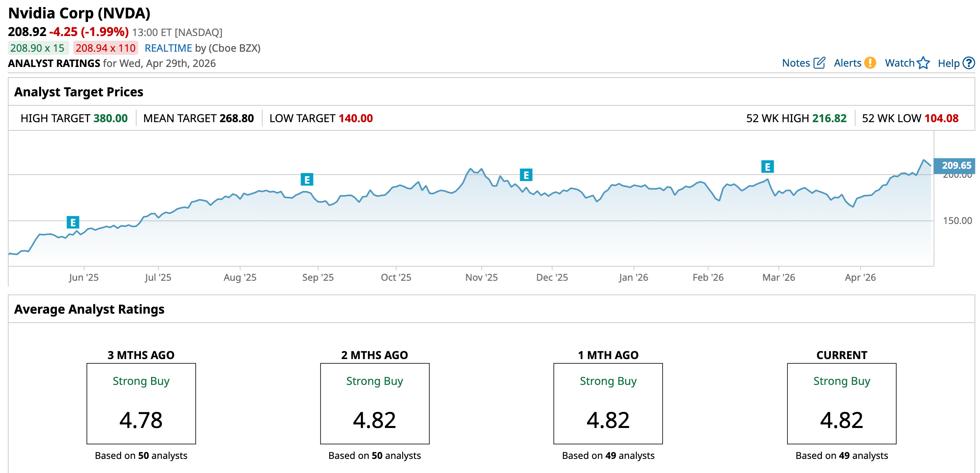Click the 3 MTHS AGO rating box
The width and height of the screenshot is (980, 473).
coord(141,403)
